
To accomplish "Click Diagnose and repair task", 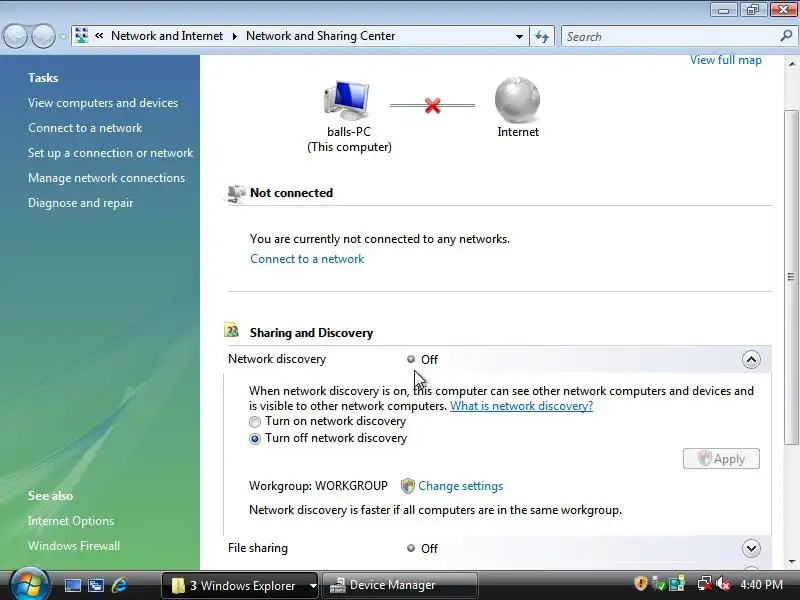I will click(81, 203).
